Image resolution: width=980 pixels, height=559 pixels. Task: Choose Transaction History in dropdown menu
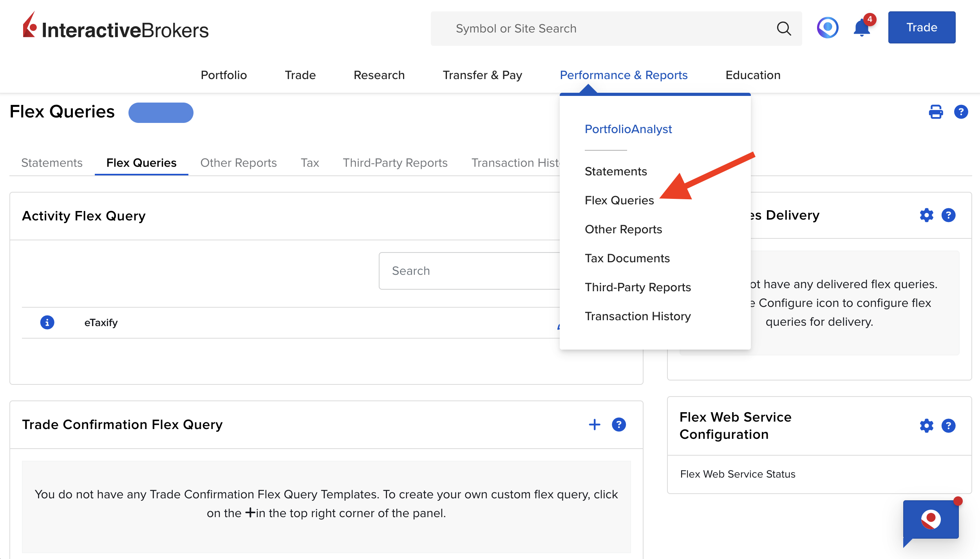click(x=638, y=316)
